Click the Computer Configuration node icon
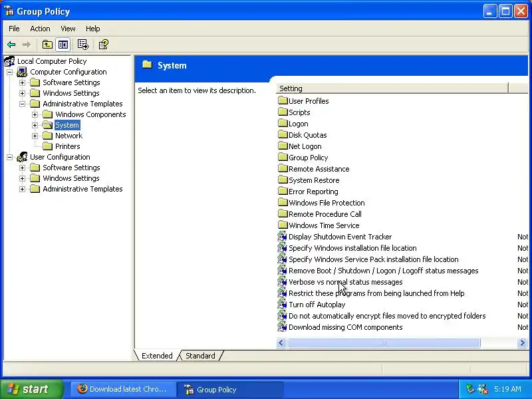The width and height of the screenshot is (532, 399). pyautogui.click(x=22, y=72)
